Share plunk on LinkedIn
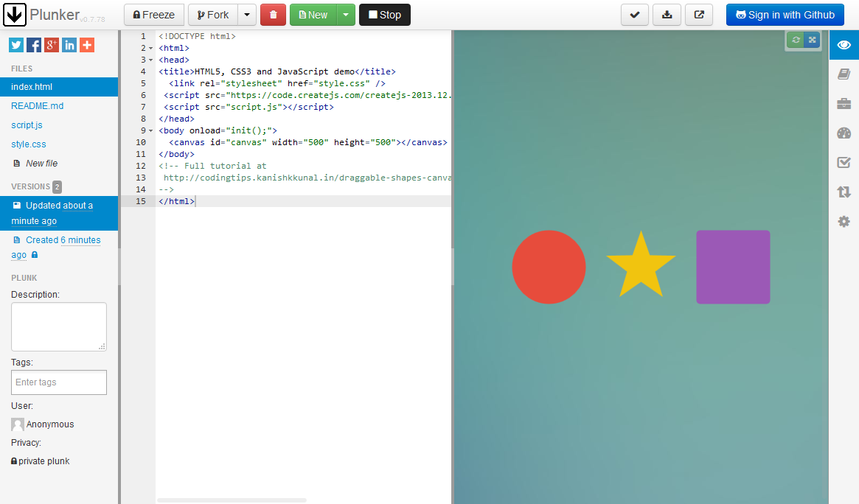 tap(69, 45)
